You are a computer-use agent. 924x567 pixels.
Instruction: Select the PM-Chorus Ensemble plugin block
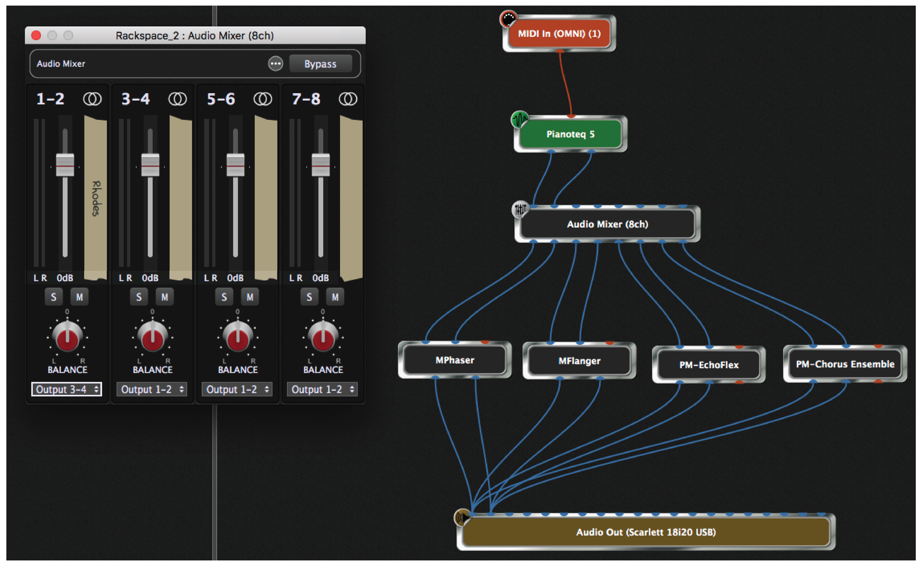click(845, 364)
